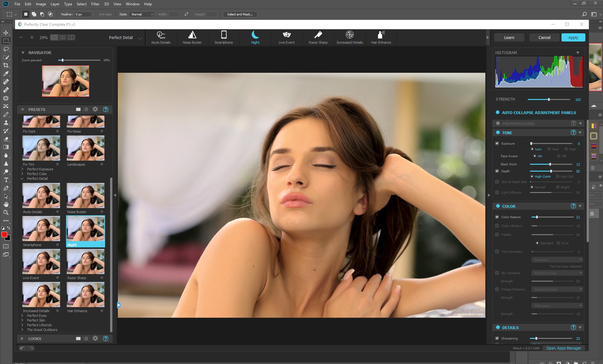This screenshot has width=603, height=364.
Task: Switch Presets to list view
Action: pyautogui.click(x=86, y=109)
